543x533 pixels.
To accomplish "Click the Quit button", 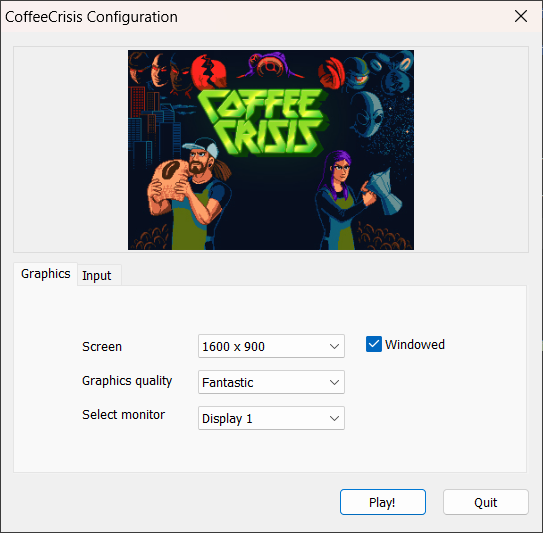I will pos(486,502).
